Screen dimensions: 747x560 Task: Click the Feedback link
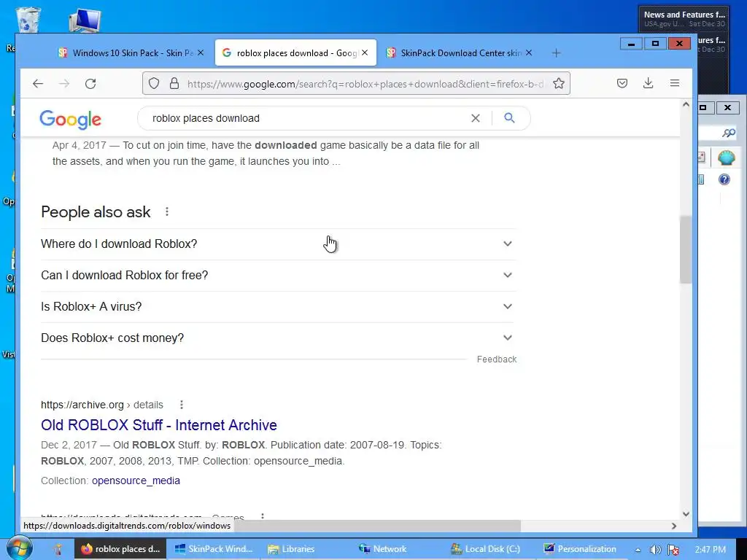[x=496, y=359]
